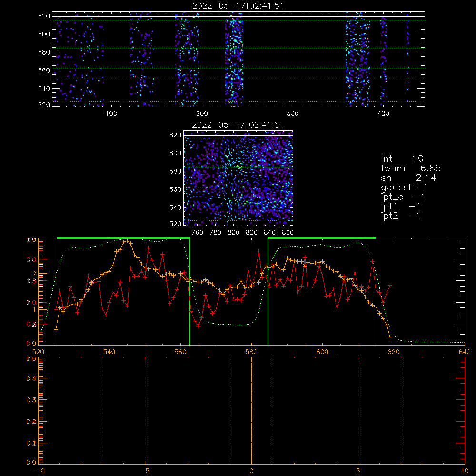Click x-axis label 5 of the bottom plot
This screenshot has height=476, width=476.
358,471
